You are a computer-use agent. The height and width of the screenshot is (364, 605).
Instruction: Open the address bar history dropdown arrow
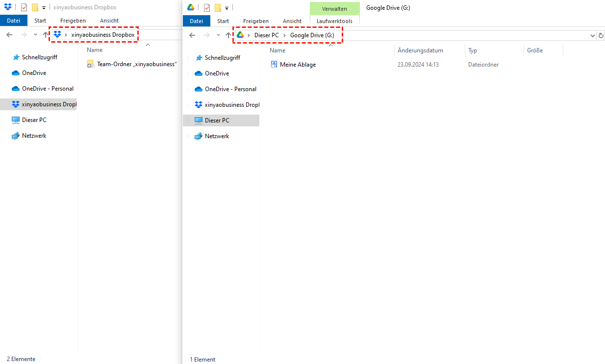(x=592, y=35)
